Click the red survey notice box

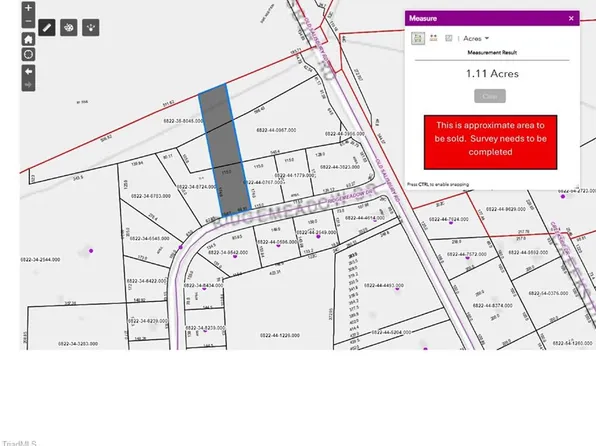tap(491, 142)
